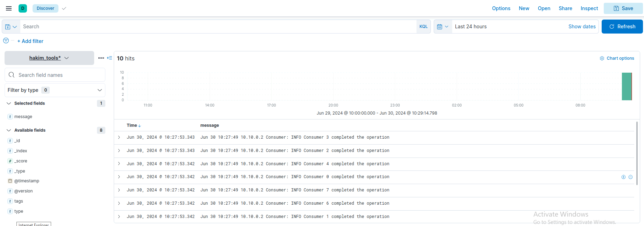Viewport: 644px width, 226px height.
Task: Click the tags field type icon
Action: (10, 201)
